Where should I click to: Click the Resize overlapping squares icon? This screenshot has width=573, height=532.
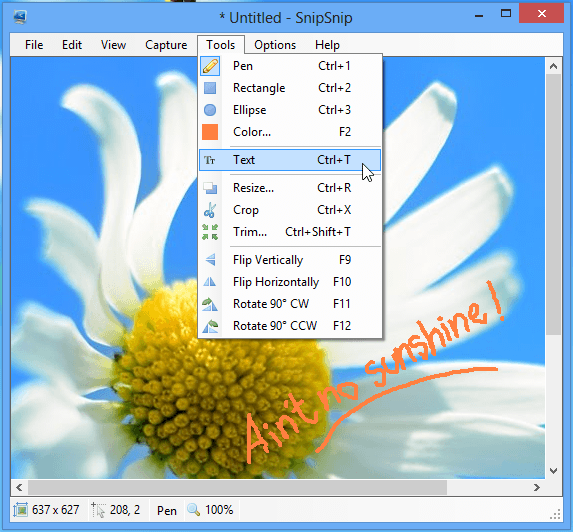210,188
